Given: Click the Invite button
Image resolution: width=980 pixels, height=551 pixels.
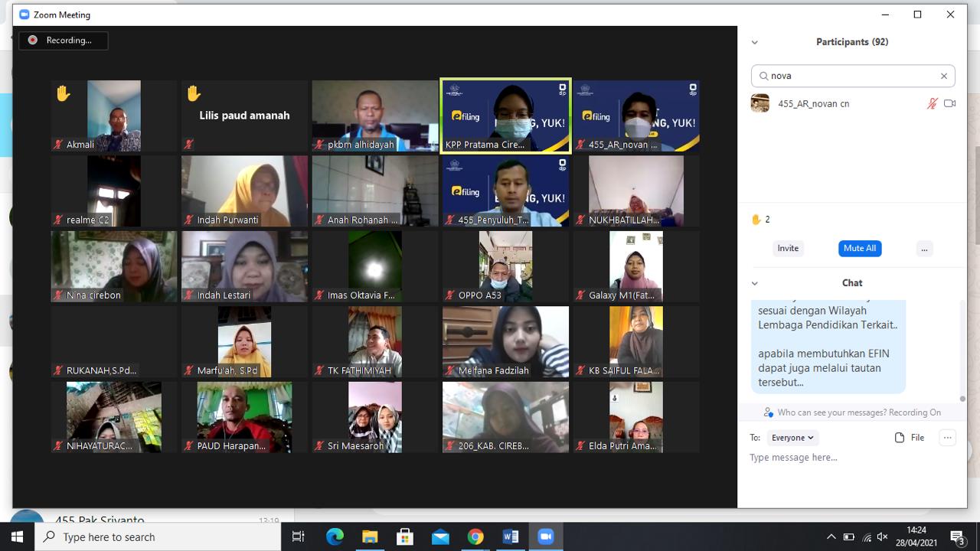Looking at the screenshot, I should coord(788,248).
